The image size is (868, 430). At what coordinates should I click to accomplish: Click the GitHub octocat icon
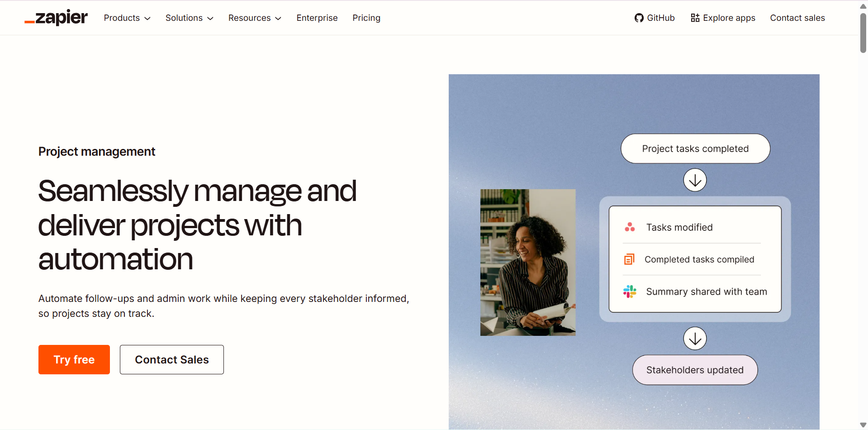click(x=639, y=18)
